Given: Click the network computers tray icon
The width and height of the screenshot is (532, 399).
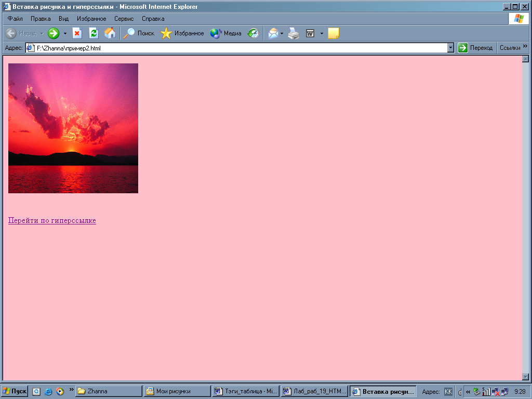Looking at the screenshot, I should click(x=504, y=392).
